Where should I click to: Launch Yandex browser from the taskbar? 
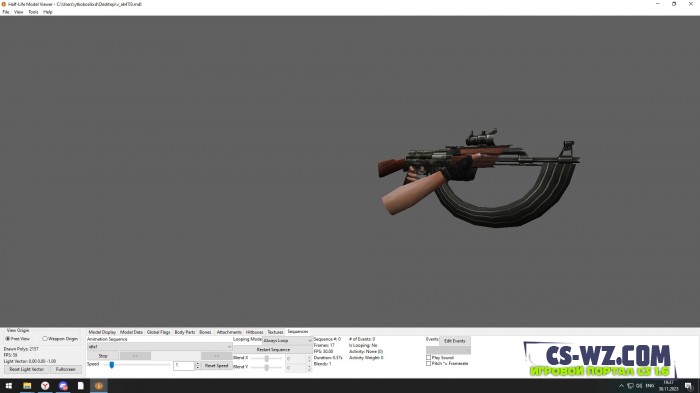pos(45,385)
